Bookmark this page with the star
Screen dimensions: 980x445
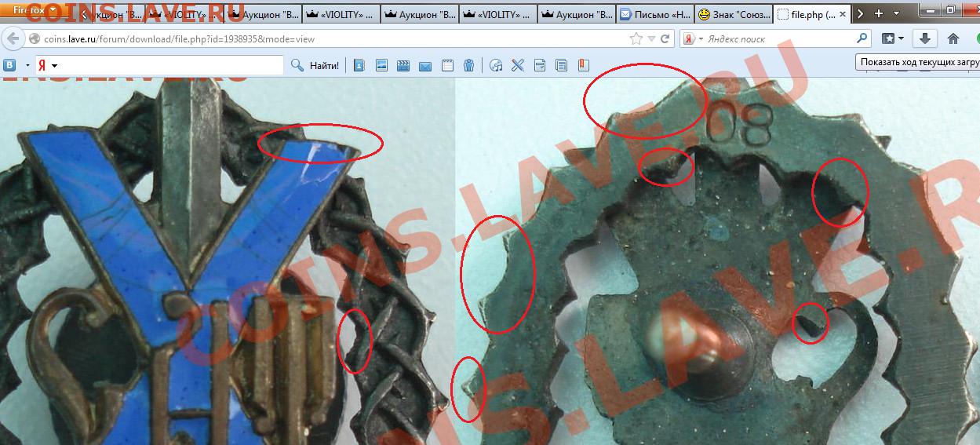[636, 38]
